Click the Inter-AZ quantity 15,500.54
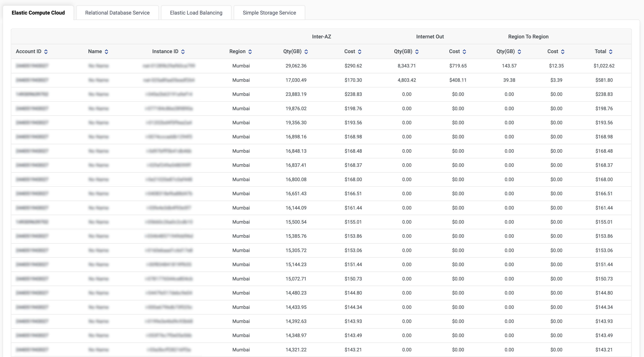This screenshot has height=357, width=644. [296, 222]
